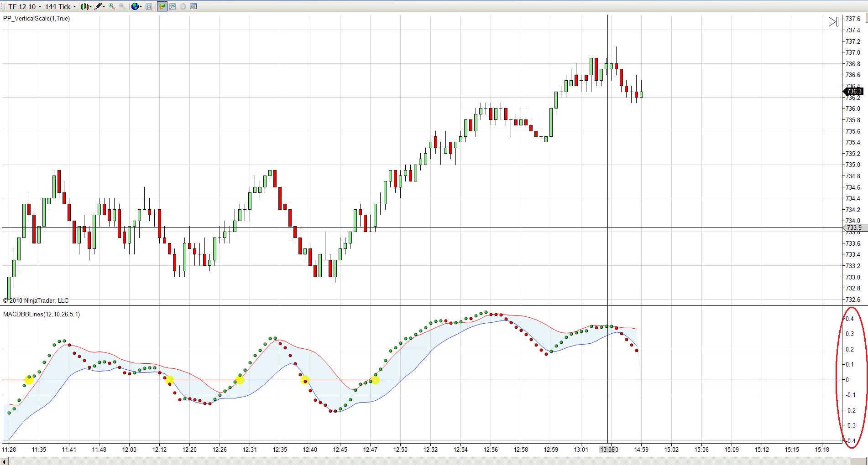Viewport: 868px width, 465px height.
Task: Click the 11:28 time axis label
Action: 9,449
